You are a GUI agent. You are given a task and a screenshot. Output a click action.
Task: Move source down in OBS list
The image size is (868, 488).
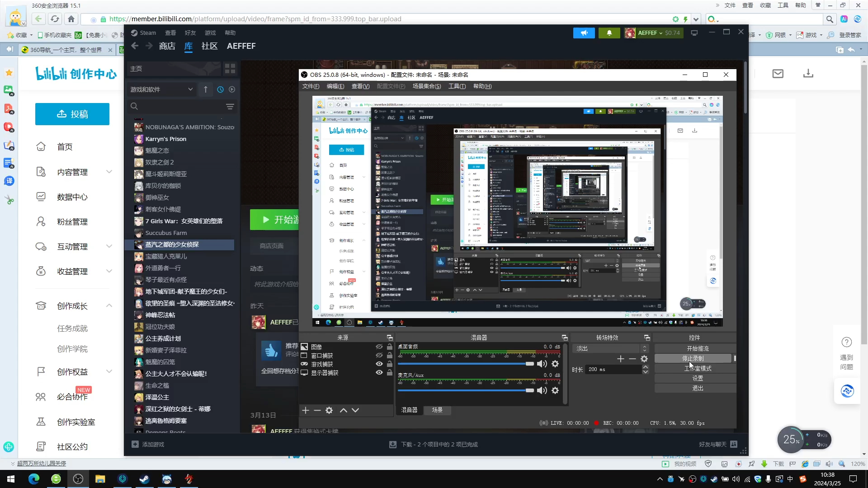point(355,410)
